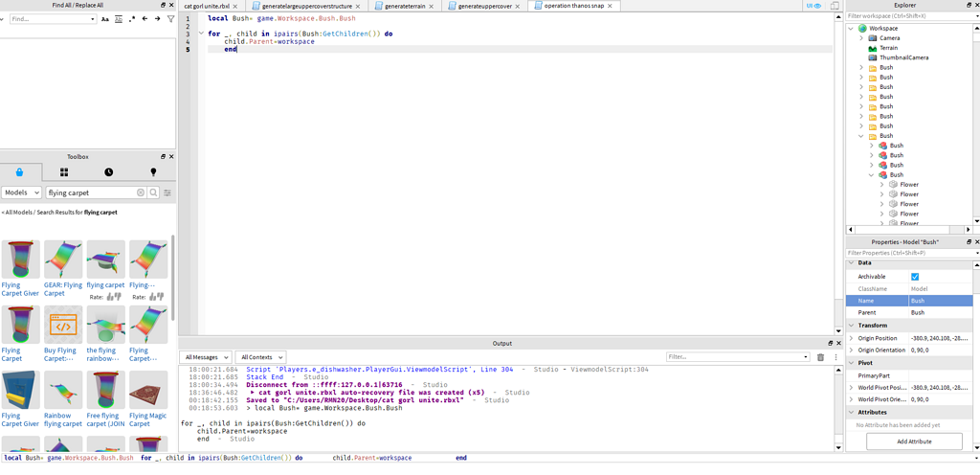Collapse the Workspace tree node
The width and height of the screenshot is (980, 475).
[x=851, y=29]
